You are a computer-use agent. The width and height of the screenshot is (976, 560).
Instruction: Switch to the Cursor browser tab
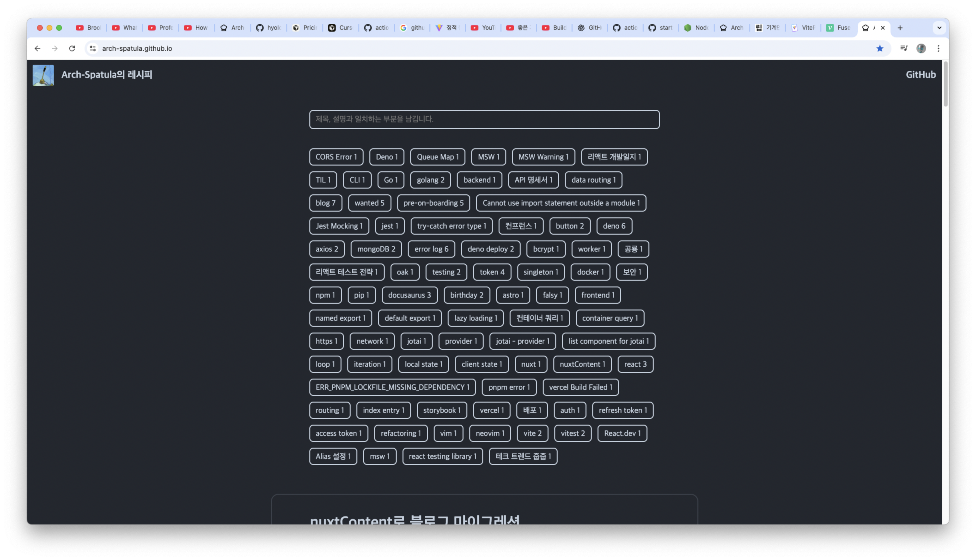[x=341, y=28]
